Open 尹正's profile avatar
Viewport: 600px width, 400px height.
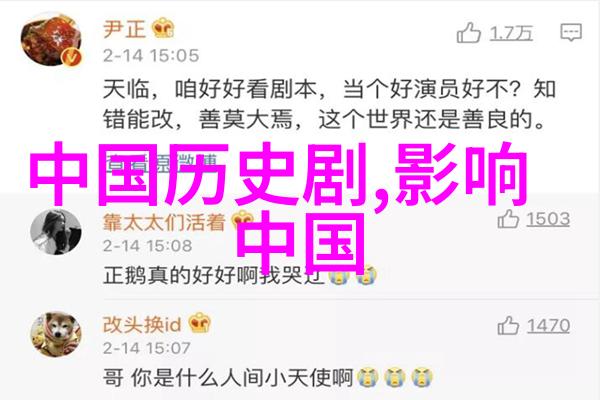(x=51, y=39)
